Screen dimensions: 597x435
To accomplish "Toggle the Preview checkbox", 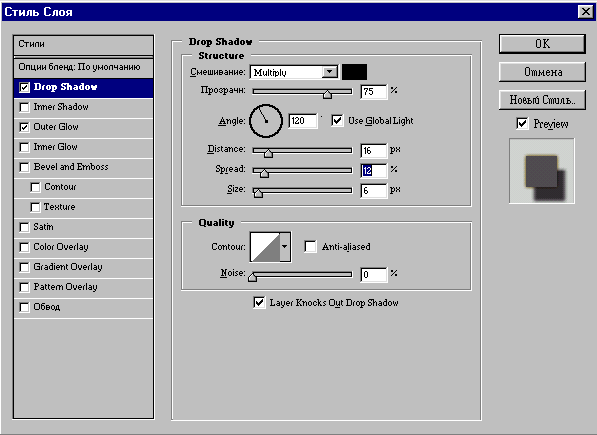I will (522, 123).
